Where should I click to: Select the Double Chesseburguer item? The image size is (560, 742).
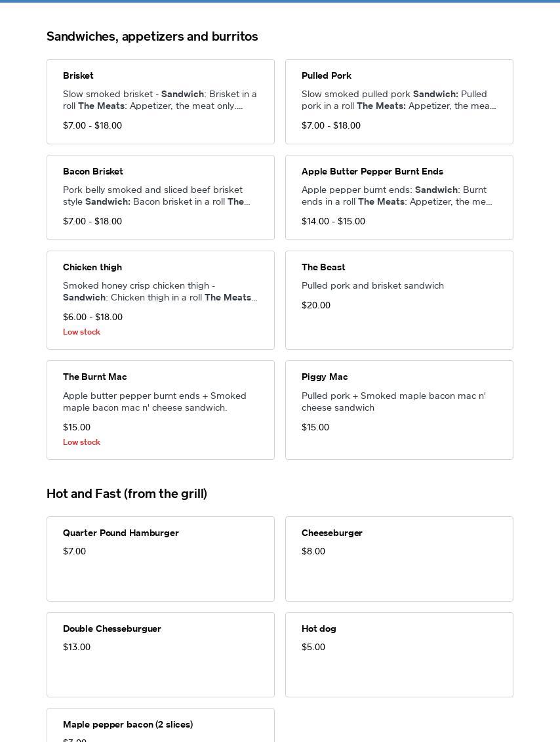160,655
